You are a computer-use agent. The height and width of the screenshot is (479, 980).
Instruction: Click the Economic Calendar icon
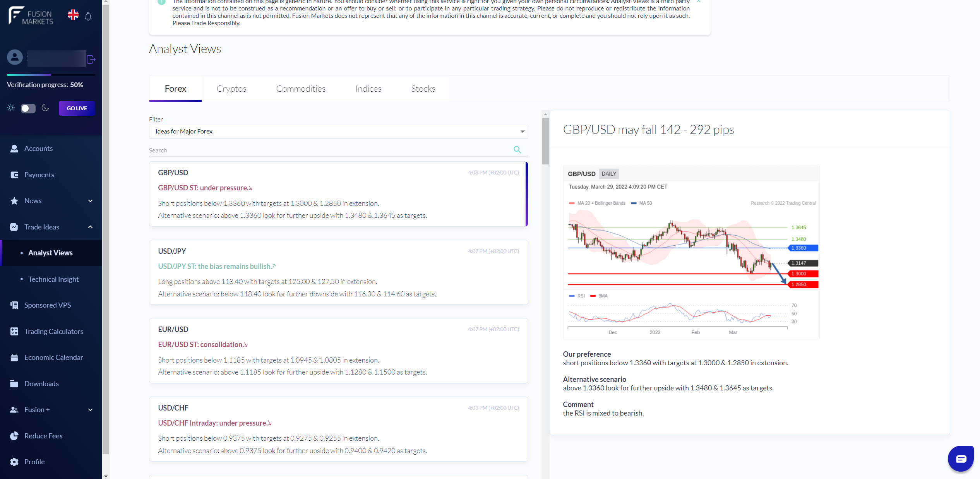[14, 358]
